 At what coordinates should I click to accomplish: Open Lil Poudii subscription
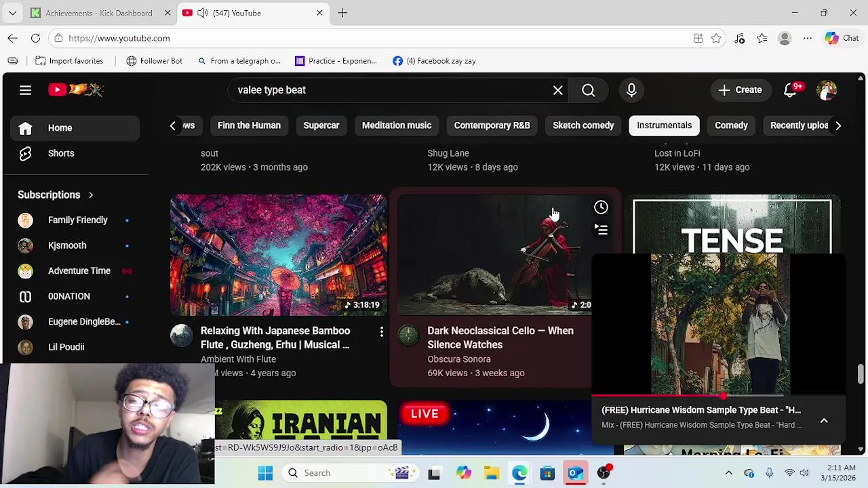pos(75,347)
